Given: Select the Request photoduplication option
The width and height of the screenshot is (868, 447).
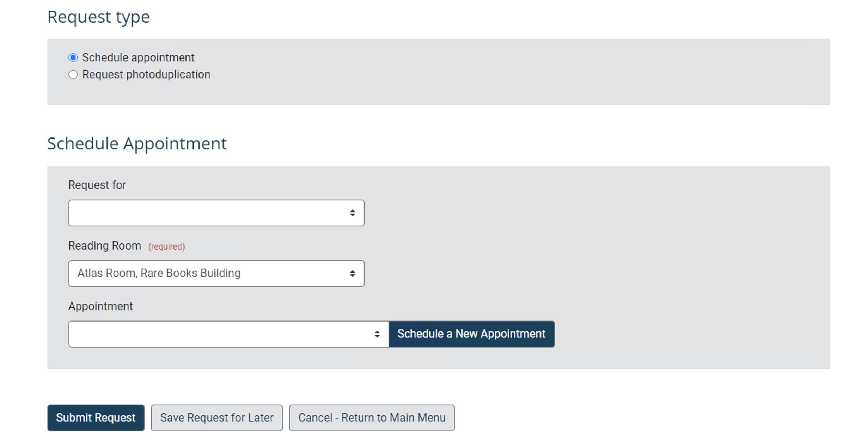Looking at the screenshot, I should point(73,74).
